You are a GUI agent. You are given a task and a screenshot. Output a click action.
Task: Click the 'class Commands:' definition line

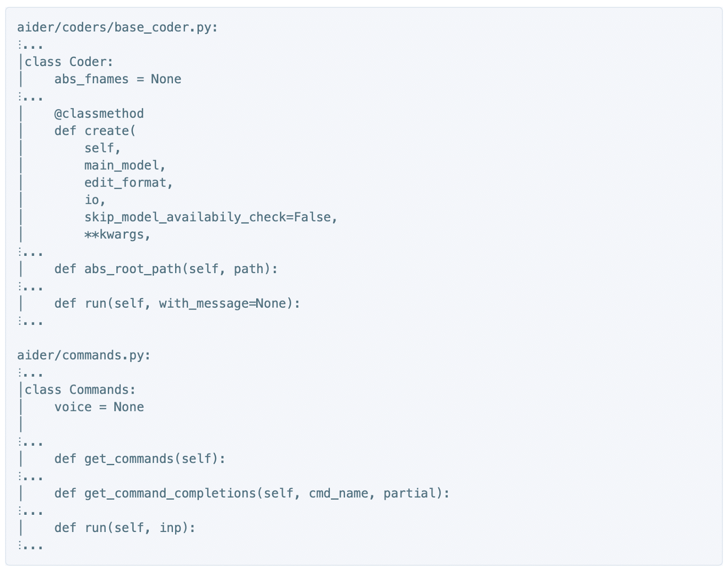80,390
